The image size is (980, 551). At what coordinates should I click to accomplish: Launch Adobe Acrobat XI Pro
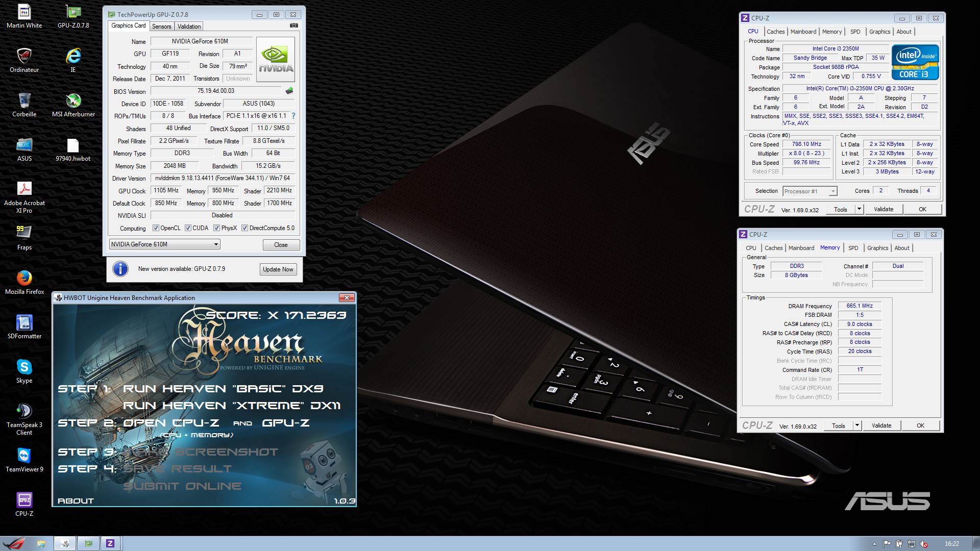(x=24, y=197)
